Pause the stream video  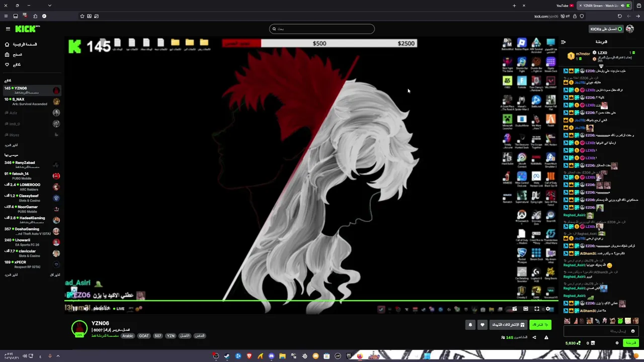[75, 309]
